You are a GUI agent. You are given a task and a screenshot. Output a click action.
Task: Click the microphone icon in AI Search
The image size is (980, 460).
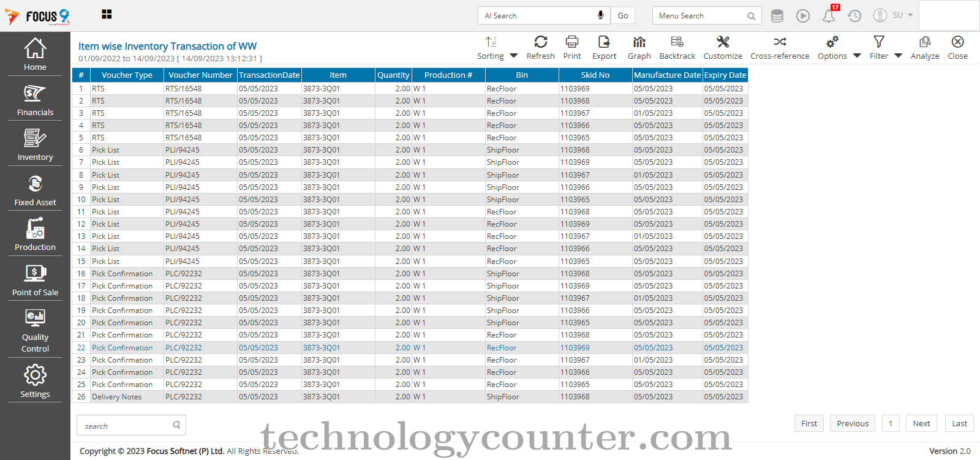pos(600,15)
